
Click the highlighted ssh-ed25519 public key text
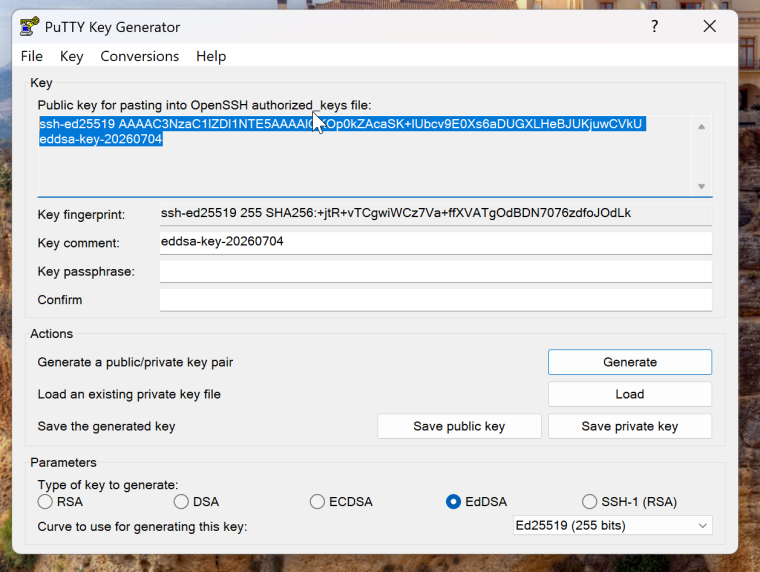coord(340,124)
